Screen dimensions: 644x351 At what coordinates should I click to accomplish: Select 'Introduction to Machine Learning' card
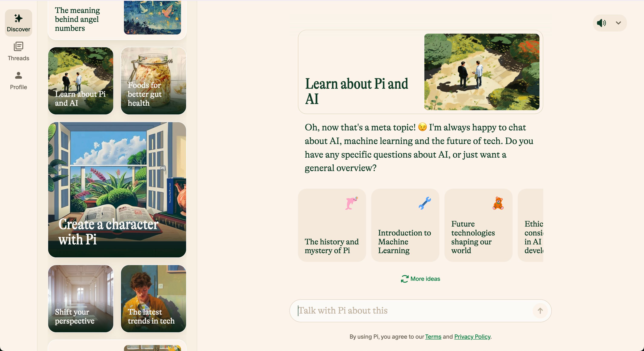(x=405, y=225)
